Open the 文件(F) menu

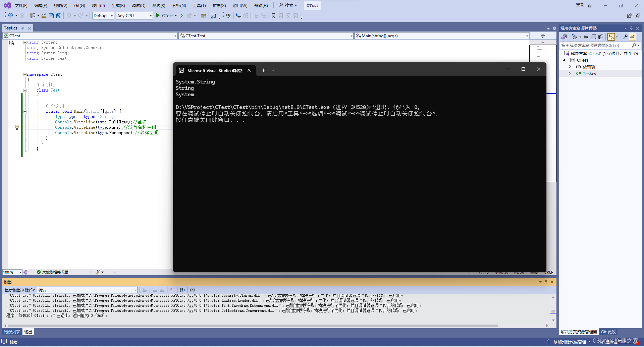click(21, 6)
